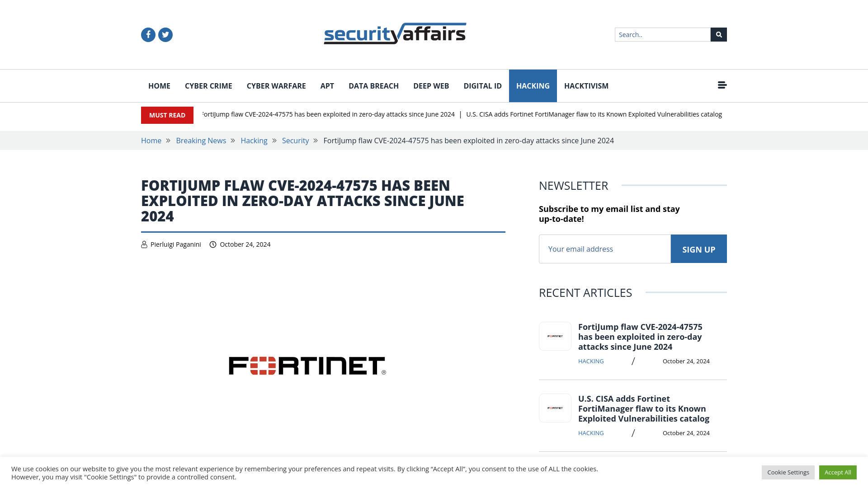The height and width of the screenshot is (488, 868).
Task: Click the Fortinet logo thumbnail image
Action: tap(554, 336)
